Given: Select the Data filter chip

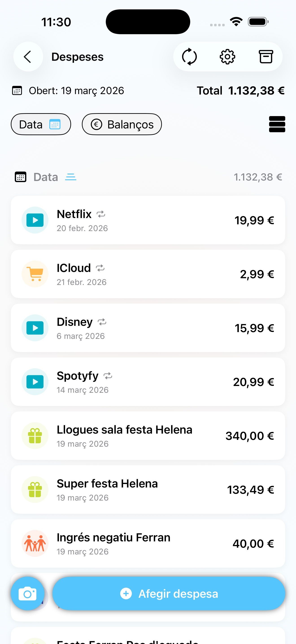Looking at the screenshot, I should pyautogui.click(x=41, y=124).
